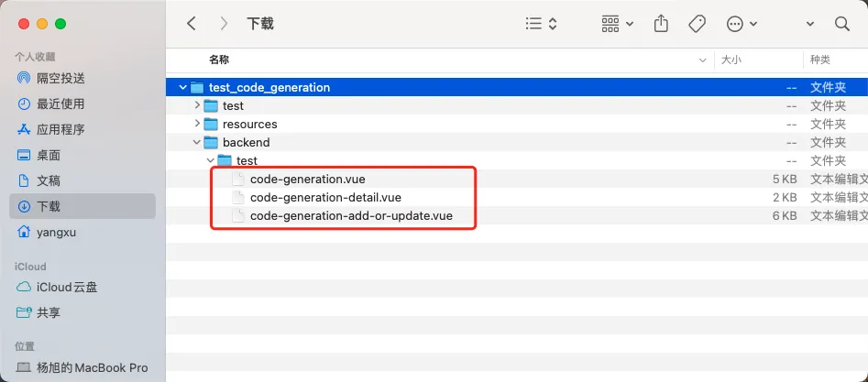This screenshot has width=868, height=382.
Task: Toggle sort direction arrow in name column
Action: click(702, 60)
